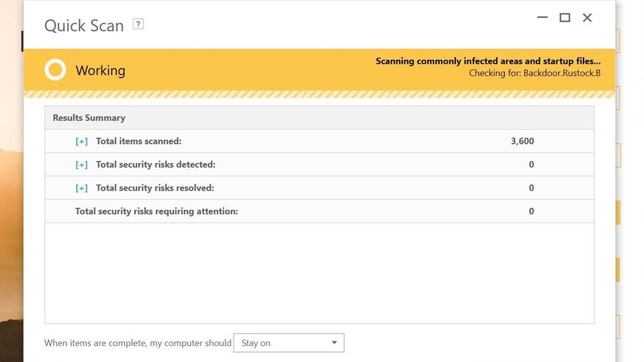The width and height of the screenshot is (644, 362).
Task: Click the Working status label
Action: click(100, 70)
